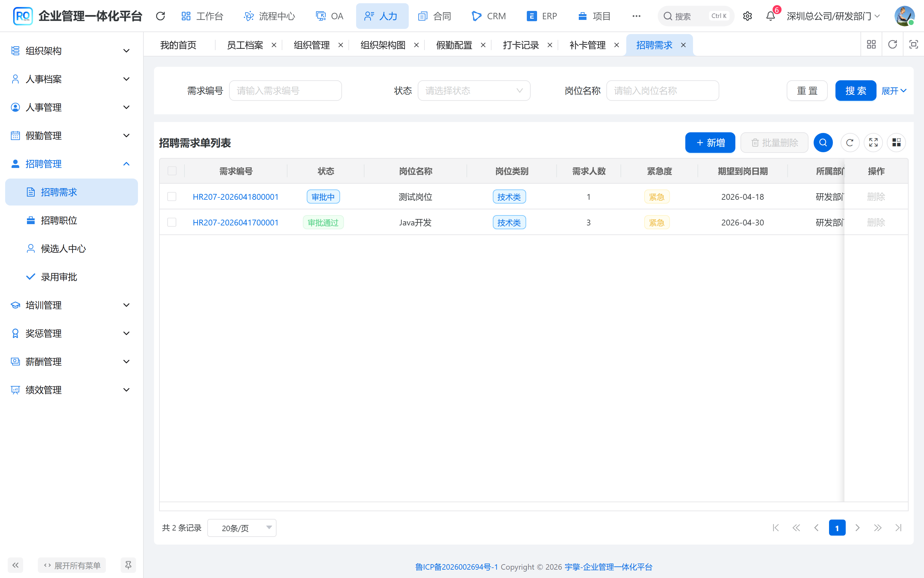Check row HR207-2026041700001

(172, 222)
